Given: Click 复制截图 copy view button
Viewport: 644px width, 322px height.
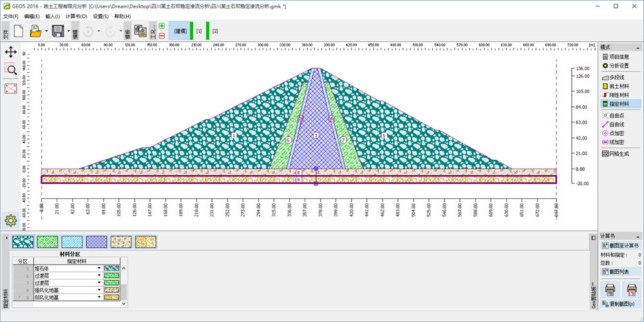Looking at the screenshot, I should (621, 305).
